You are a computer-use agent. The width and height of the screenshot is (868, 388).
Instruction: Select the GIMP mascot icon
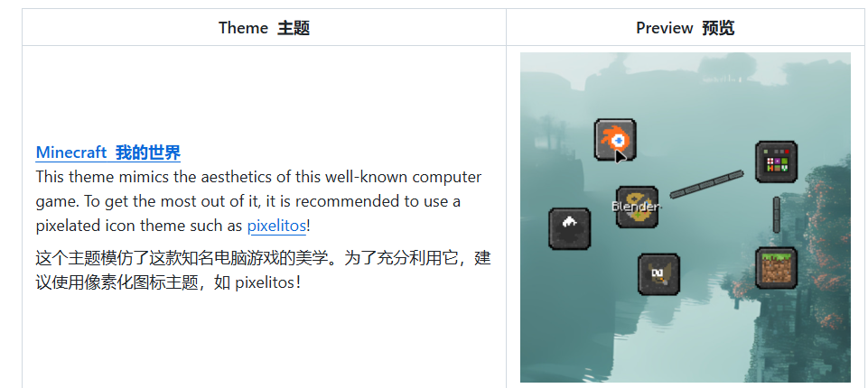click(658, 274)
